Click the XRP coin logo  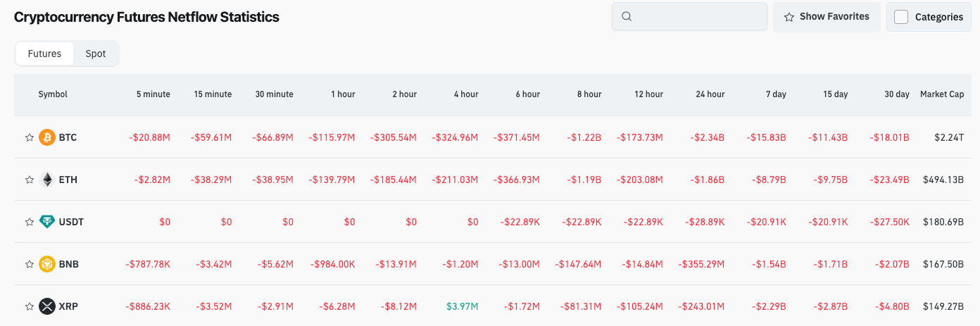(x=47, y=306)
